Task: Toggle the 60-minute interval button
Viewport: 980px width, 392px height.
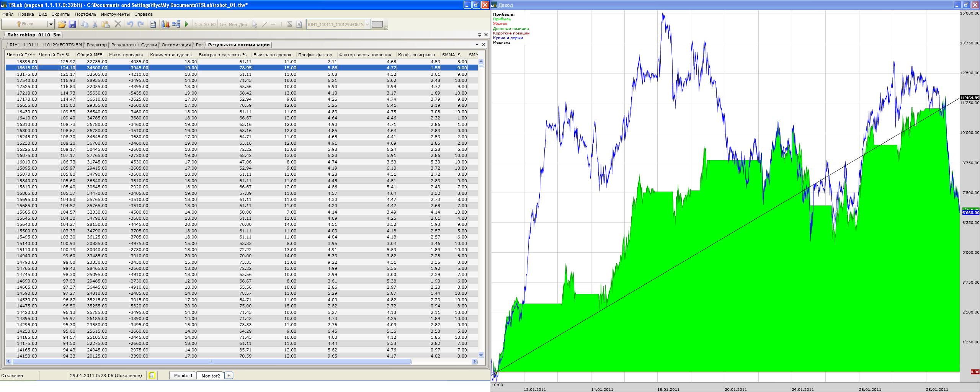Action: tap(213, 24)
